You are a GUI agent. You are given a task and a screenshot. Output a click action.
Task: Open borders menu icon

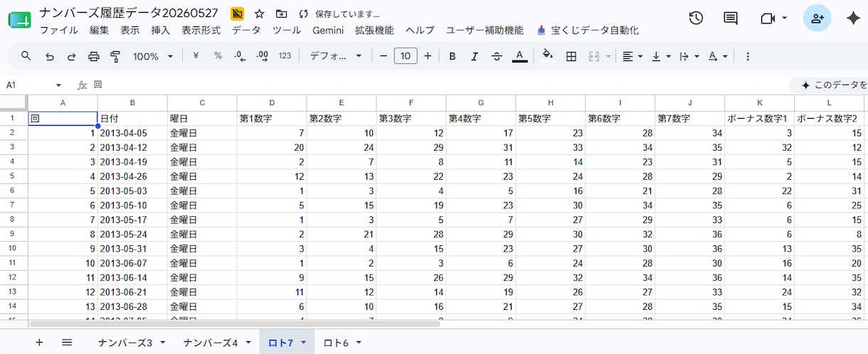(571, 56)
